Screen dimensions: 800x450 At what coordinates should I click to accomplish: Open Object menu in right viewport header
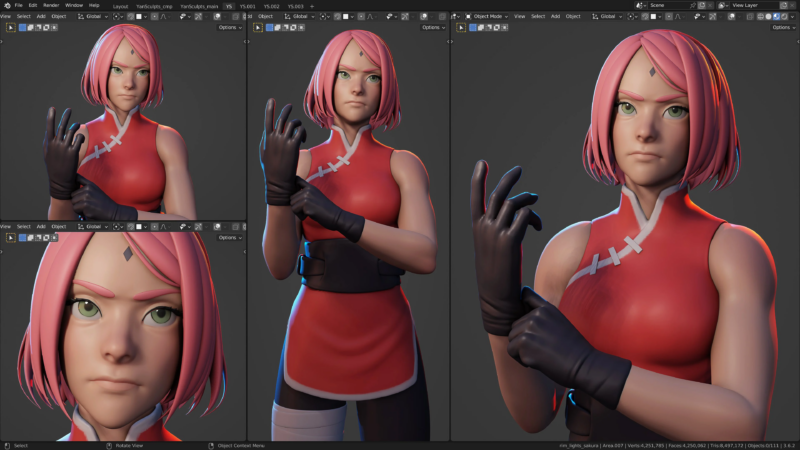point(573,16)
